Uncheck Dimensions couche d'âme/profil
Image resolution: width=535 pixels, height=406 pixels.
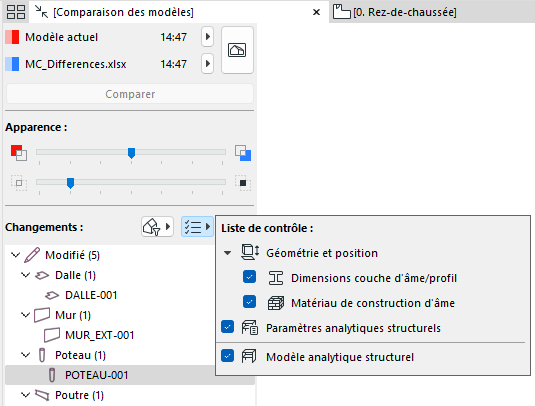249,277
